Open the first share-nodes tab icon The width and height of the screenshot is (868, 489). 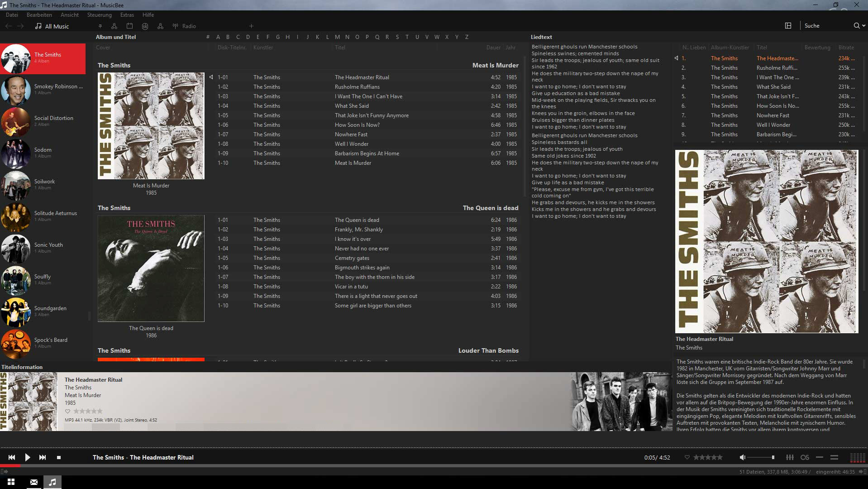tap(114, 26)
